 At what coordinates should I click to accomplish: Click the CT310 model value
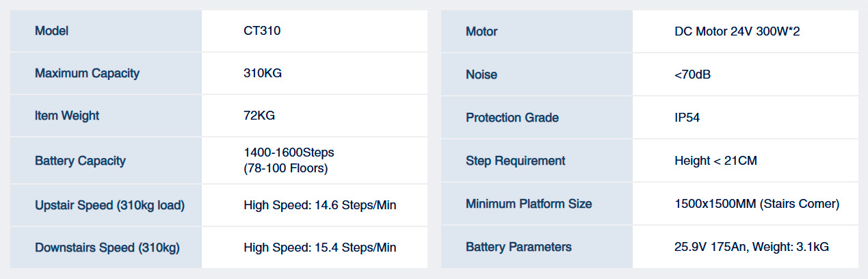pyautogui.click(x=261, y=31)
